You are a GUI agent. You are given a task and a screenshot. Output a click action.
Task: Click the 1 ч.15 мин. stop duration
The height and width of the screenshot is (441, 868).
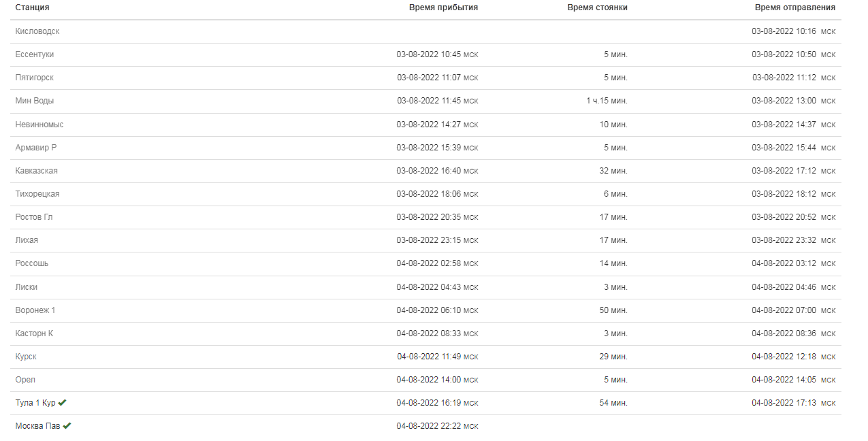coord(607,101)
